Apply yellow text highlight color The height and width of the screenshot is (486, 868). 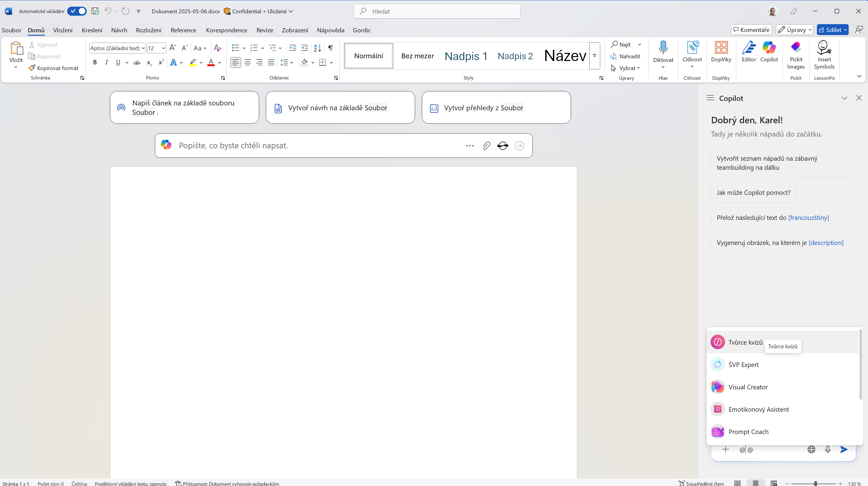point(193,62)
